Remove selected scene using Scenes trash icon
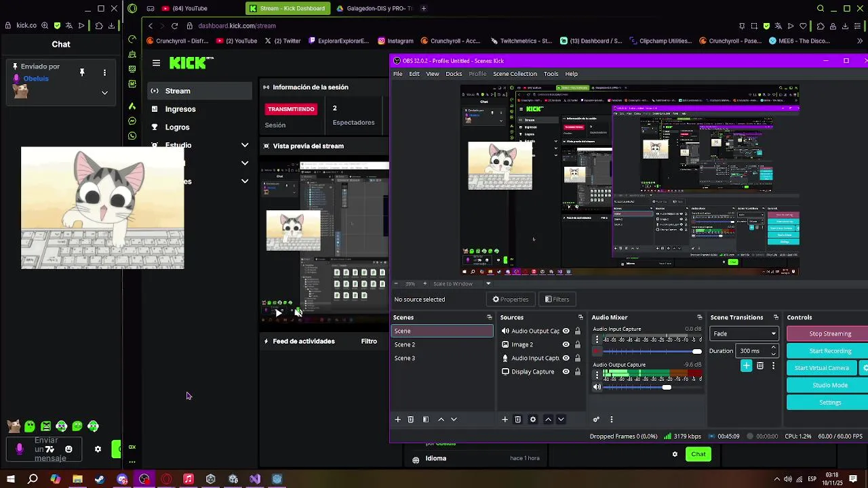This screenshot has width=868, height=488. pyautogui.click(x=410, y=420)
